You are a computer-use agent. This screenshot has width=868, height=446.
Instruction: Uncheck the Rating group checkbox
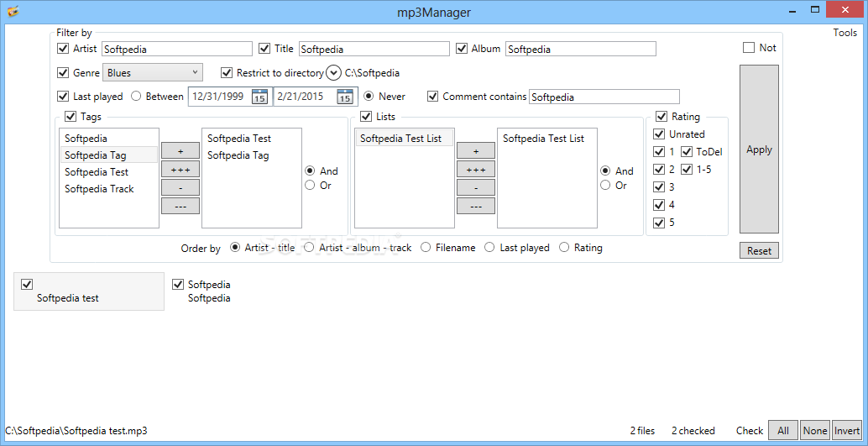[x=661, y=117]
